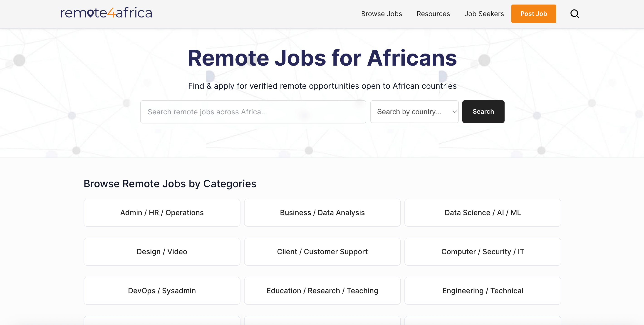Click Browse Jobs in the navigation

pos(381,14)
